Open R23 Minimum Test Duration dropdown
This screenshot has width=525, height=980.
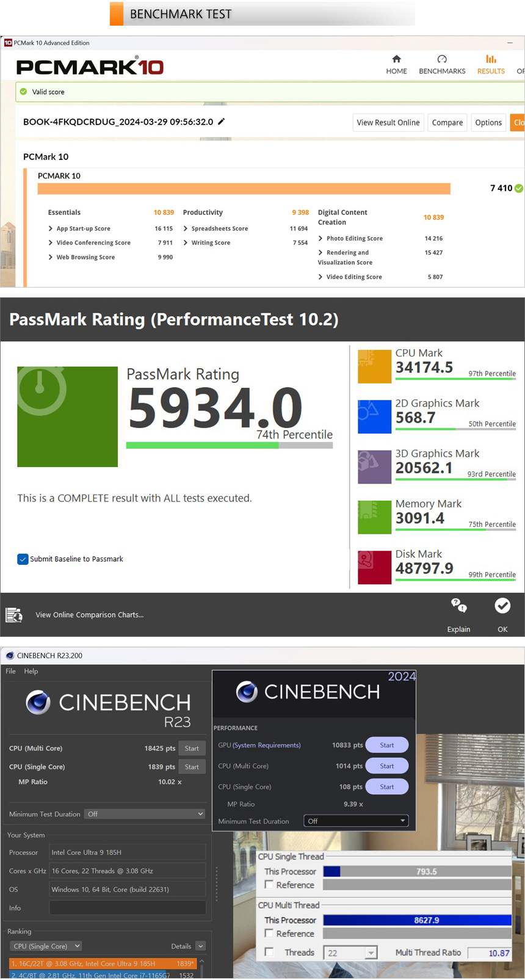[145, 814]
